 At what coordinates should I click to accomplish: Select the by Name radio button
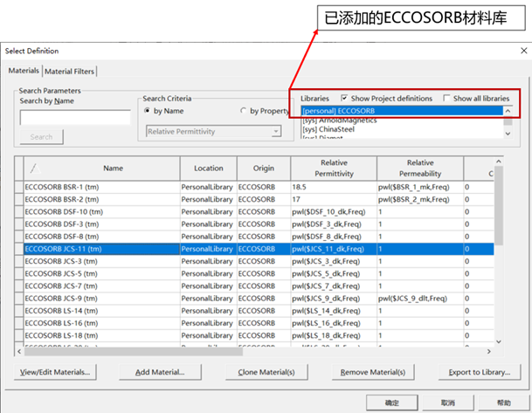[x=148, y=111]
